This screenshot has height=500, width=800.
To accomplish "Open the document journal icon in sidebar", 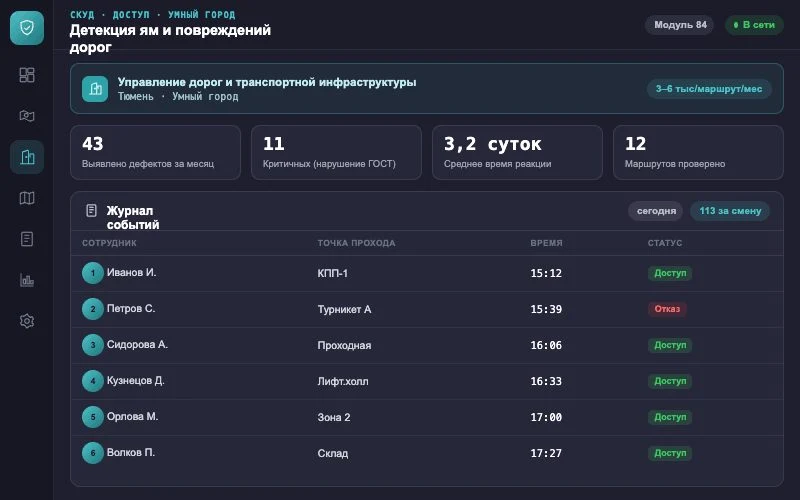I will pos(27,239).
